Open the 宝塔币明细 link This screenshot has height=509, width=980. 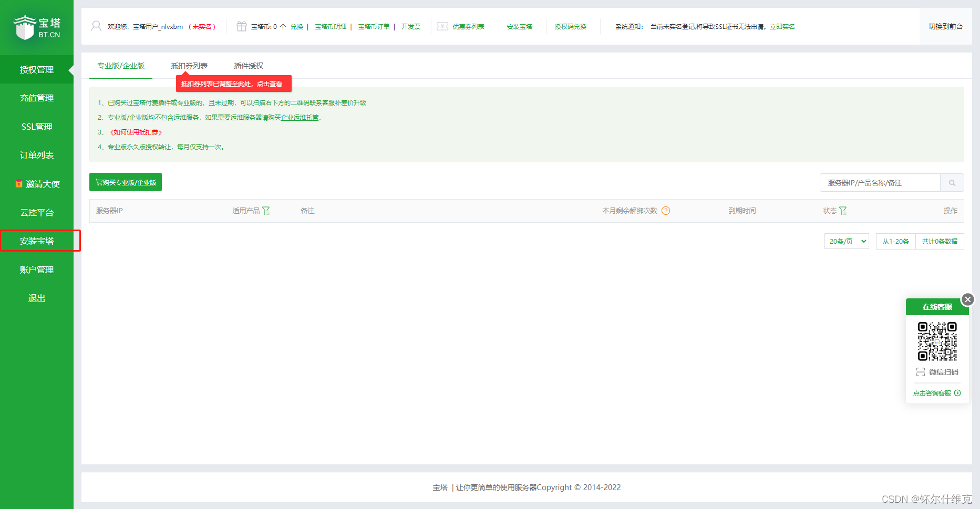pos(331,26)
